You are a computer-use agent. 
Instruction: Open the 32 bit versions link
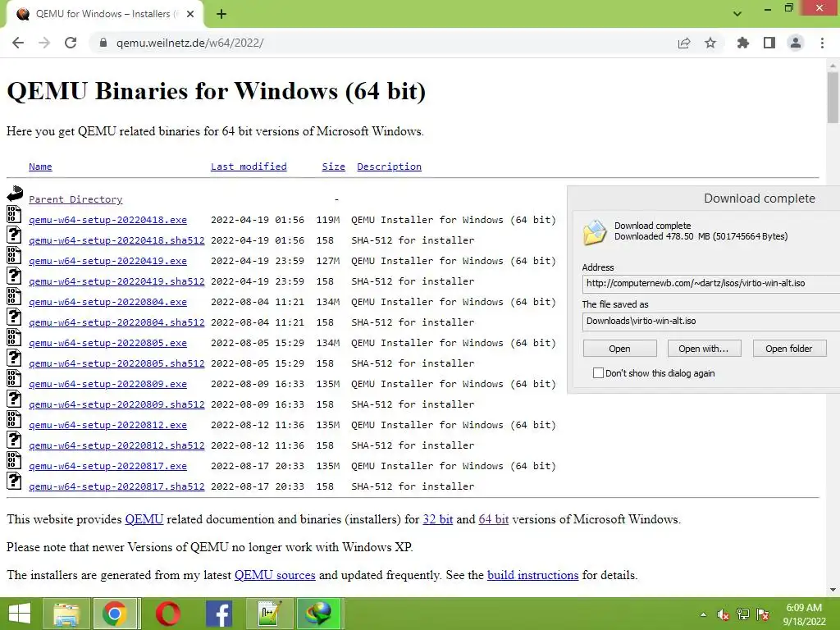[438, 519]
